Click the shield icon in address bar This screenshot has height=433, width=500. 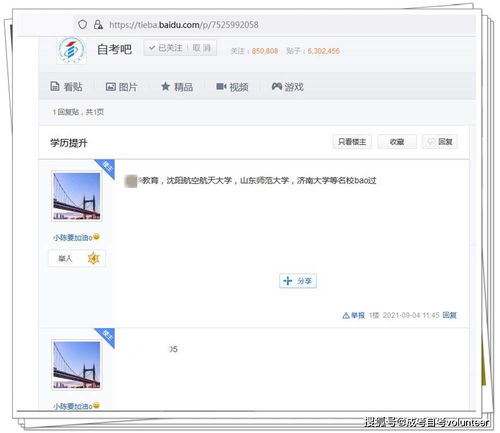[x=83, y=24]
